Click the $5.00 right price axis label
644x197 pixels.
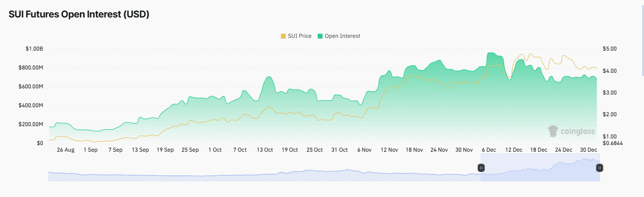[610, 49]
